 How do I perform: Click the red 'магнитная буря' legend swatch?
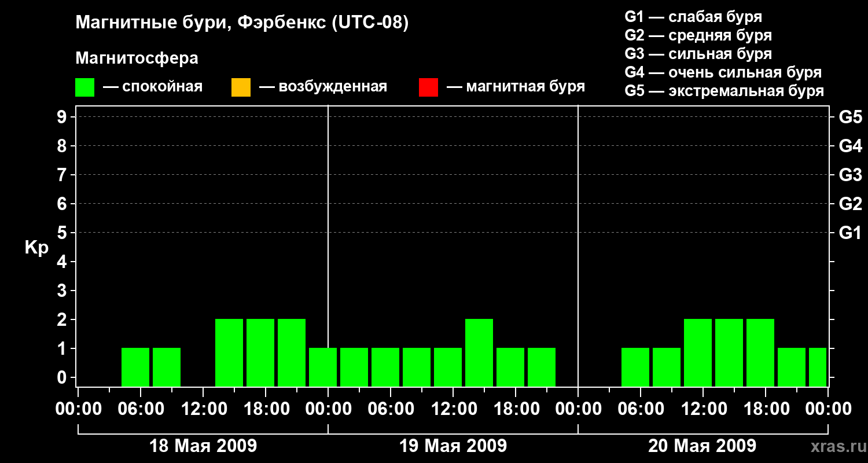click(428, 87)
